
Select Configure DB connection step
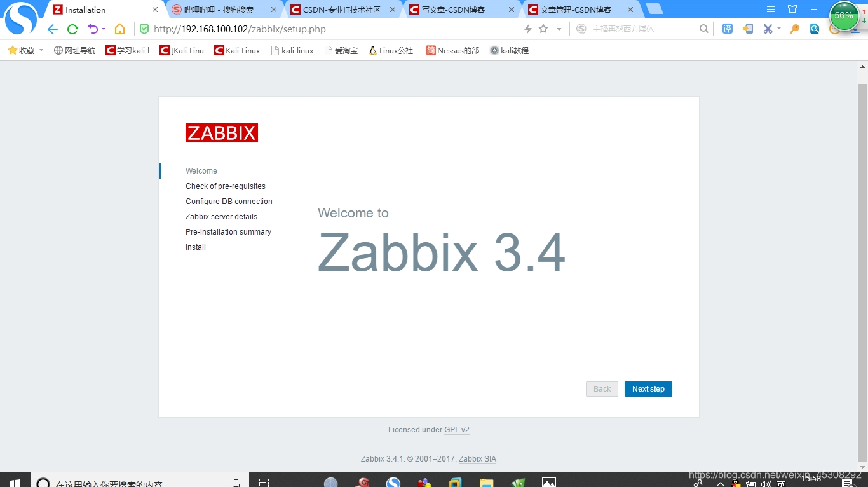(229, 202)
